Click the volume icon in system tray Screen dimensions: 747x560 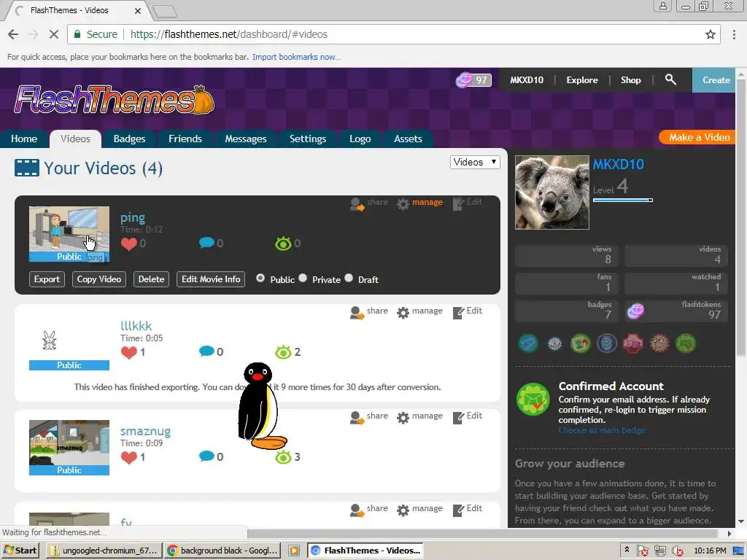point(677,551)
